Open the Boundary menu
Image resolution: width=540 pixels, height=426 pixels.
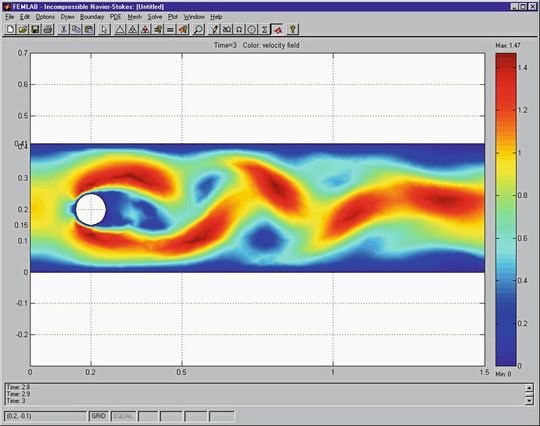pyautogui.click(x=92, y=17)
